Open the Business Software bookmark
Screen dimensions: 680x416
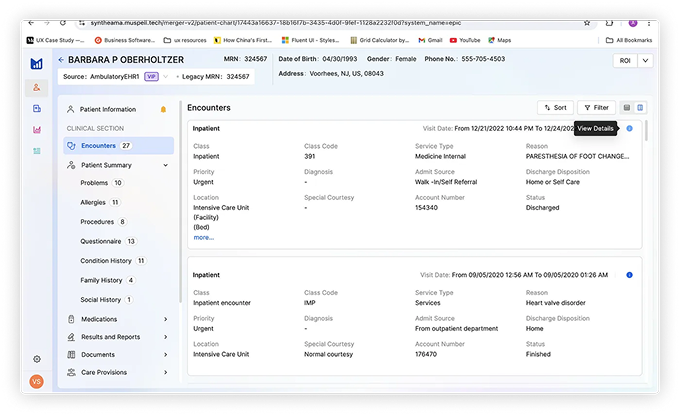coord(125,40)
